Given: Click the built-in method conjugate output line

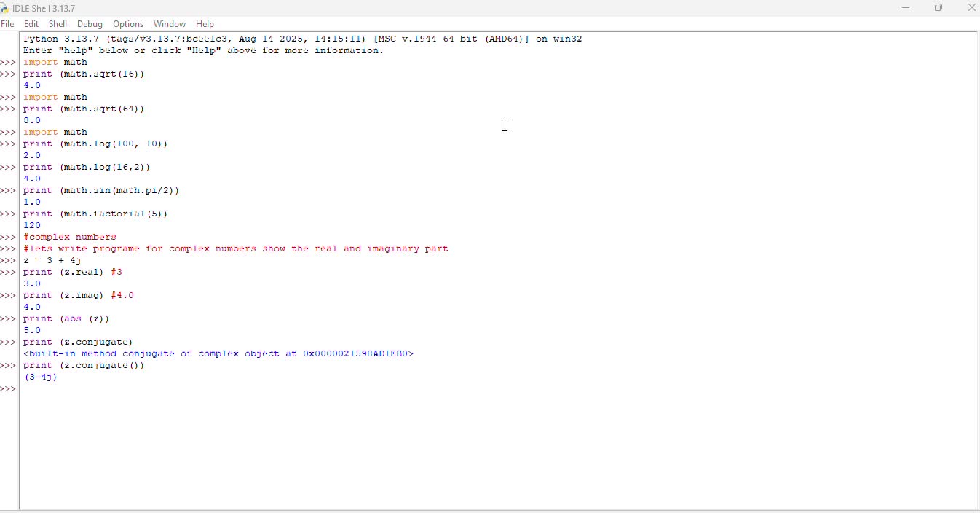Looking at the screenshot, I should click(218, 354).
